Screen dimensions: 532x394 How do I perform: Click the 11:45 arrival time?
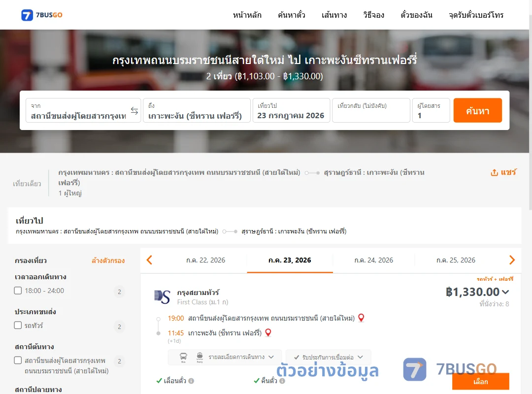coord(176,333)
